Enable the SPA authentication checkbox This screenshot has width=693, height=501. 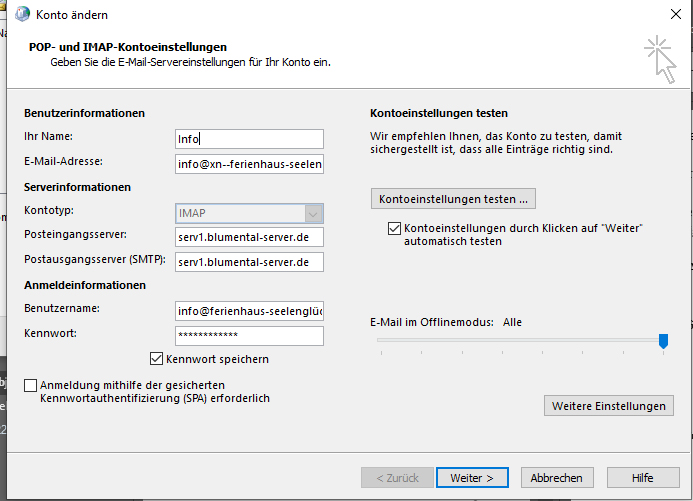tap(31, 385)
